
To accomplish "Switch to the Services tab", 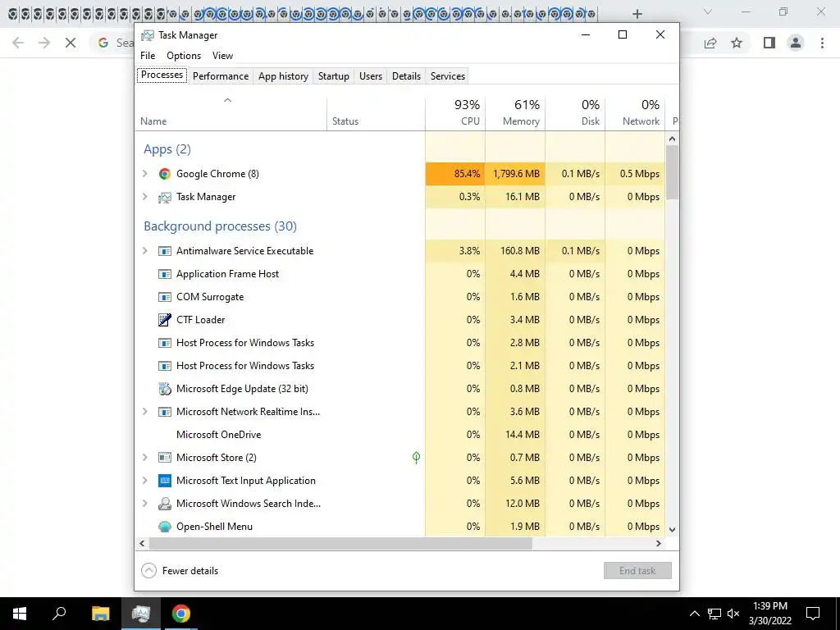I will pos(448,76).
